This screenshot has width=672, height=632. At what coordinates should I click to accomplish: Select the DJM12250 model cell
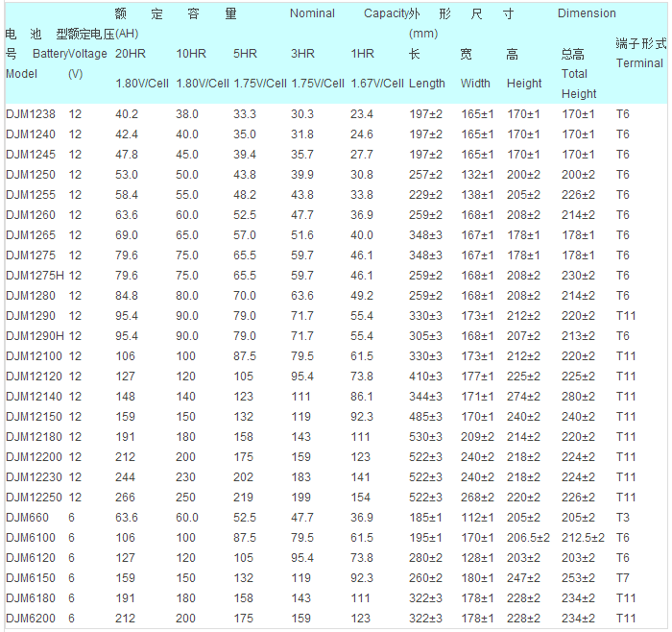[x=34, y=497]
